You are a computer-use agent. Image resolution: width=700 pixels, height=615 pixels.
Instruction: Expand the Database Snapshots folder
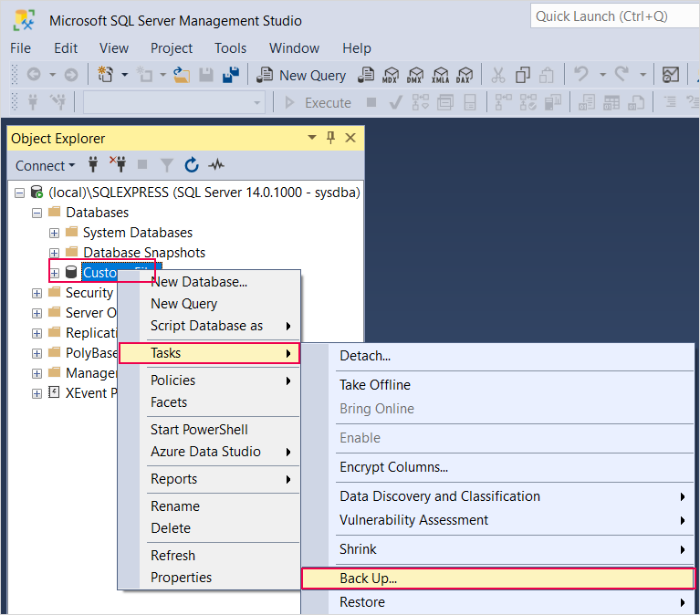coord(54,253)
